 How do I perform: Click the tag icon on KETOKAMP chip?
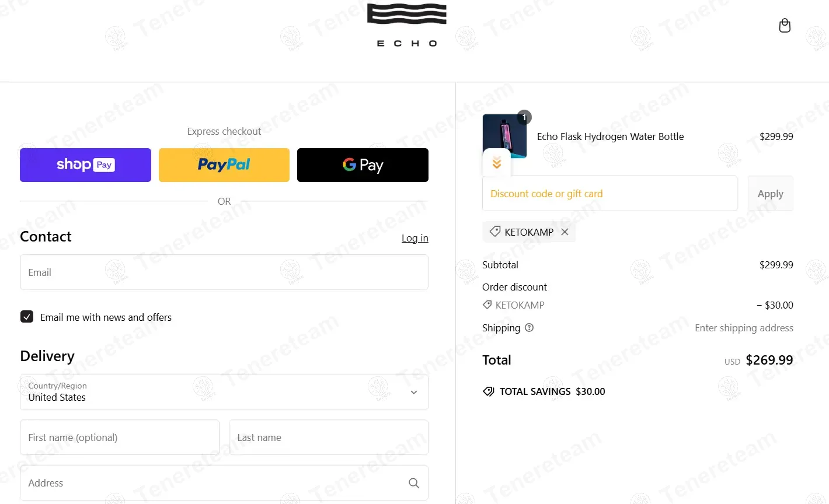pyautogui.click(x=495, y=232)
